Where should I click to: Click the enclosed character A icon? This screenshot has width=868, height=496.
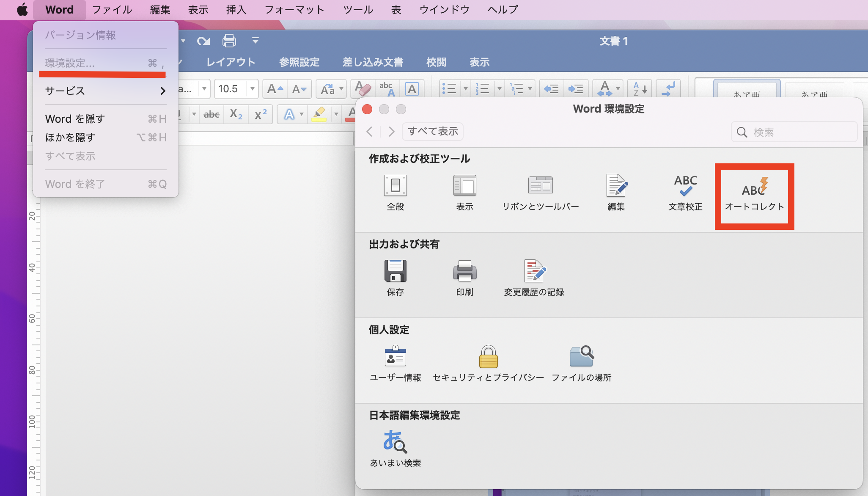tap(412, 89)
